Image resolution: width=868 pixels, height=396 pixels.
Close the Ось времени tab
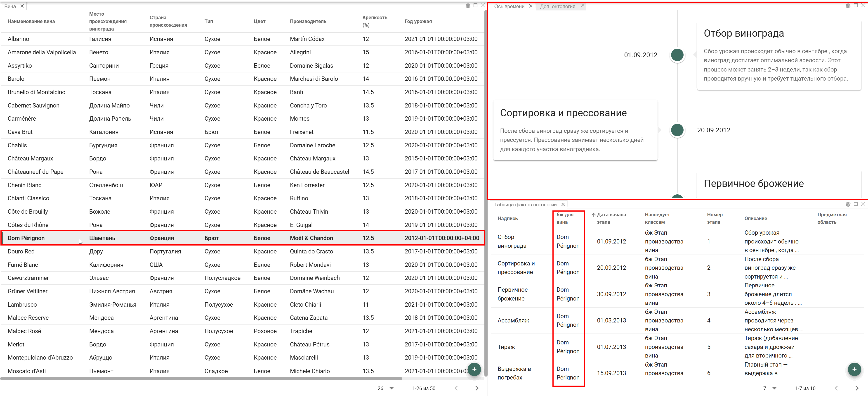click(531, 6)
